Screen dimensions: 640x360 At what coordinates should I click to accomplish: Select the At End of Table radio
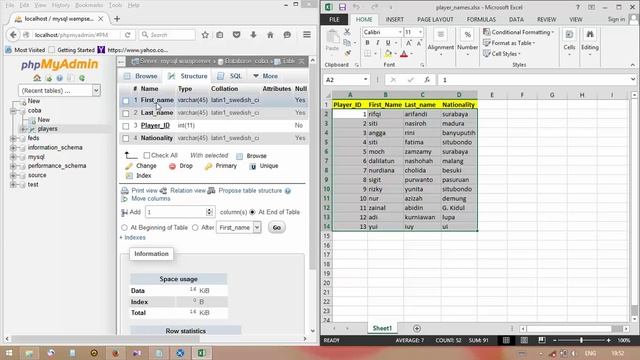point(252,212)
